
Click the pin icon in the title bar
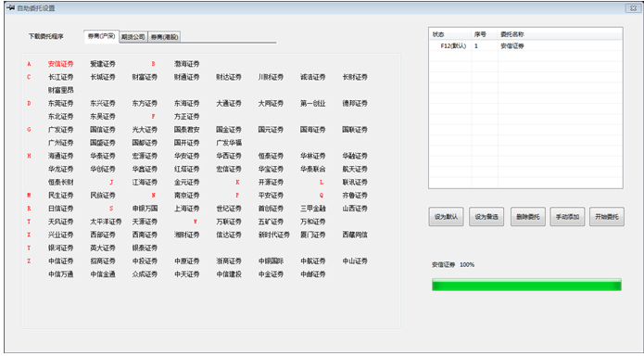[x=10, y=7]
